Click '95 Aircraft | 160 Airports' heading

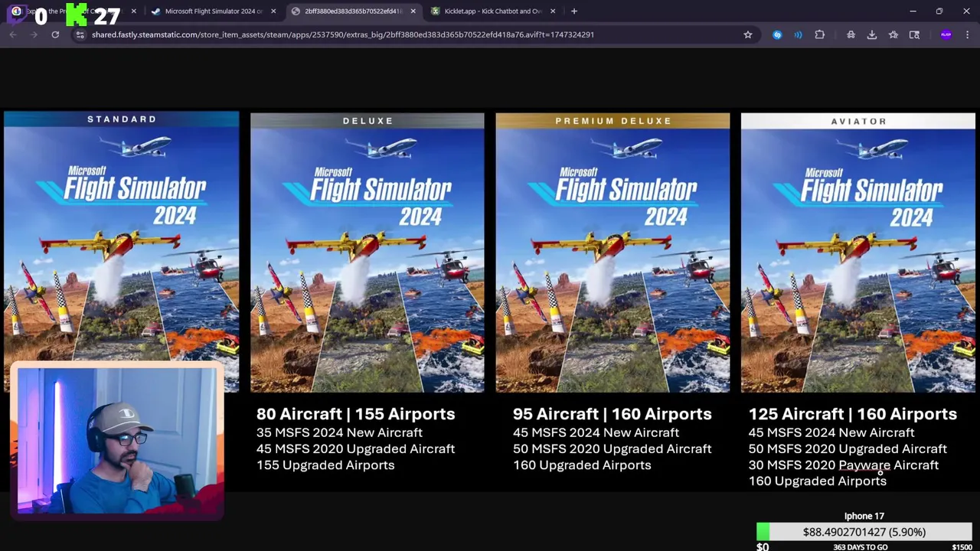pos(612,414)
